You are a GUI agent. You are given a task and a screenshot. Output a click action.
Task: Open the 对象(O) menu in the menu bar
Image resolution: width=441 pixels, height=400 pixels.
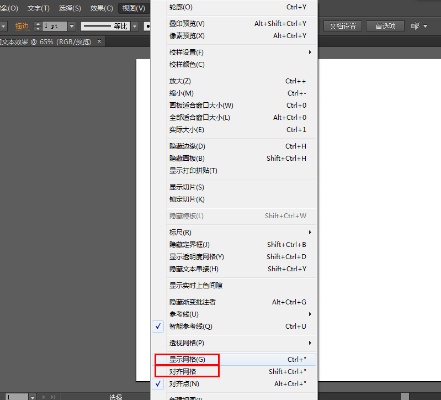pos(9,8)
